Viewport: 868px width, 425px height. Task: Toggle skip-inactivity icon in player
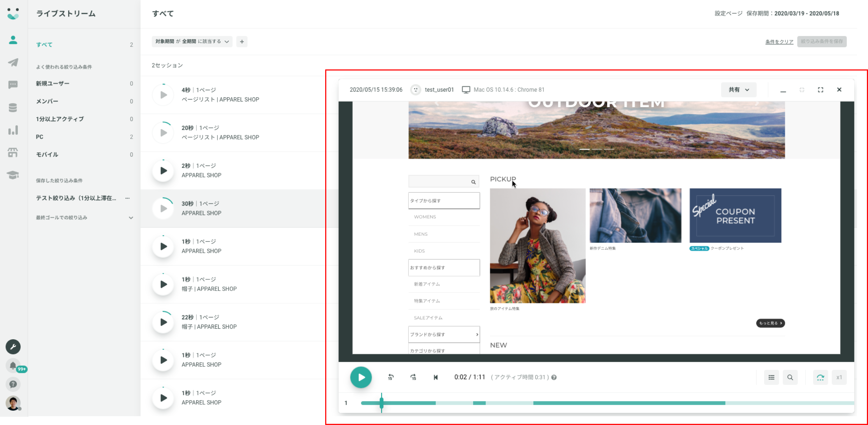[820, 377]
